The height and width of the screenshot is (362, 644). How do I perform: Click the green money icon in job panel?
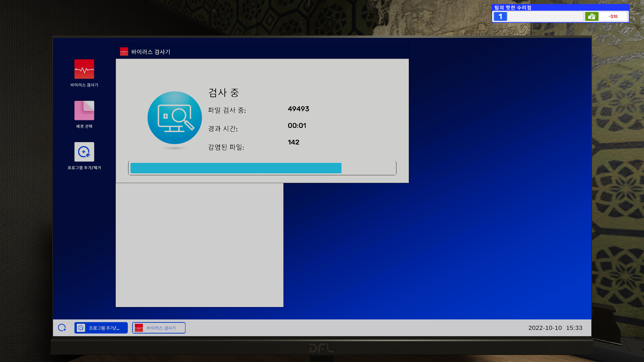pos(592,16)
